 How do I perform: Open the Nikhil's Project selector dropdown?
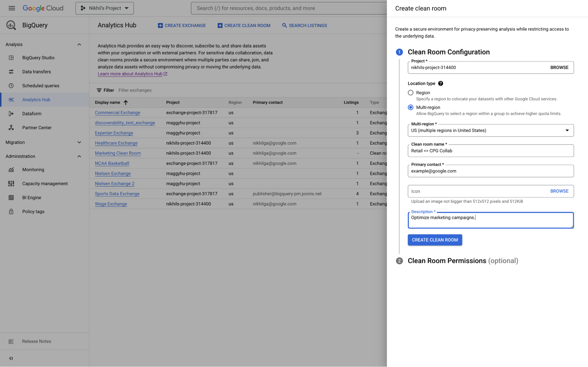[x=105, y=8]
